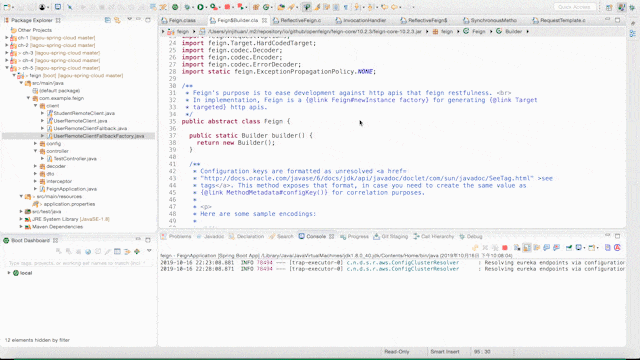Image resolution: width=640 pixels, height=360 pixels.
Task: Toggle Show Whitespace Characters pilcrow icon
Action: coord(346,7)
